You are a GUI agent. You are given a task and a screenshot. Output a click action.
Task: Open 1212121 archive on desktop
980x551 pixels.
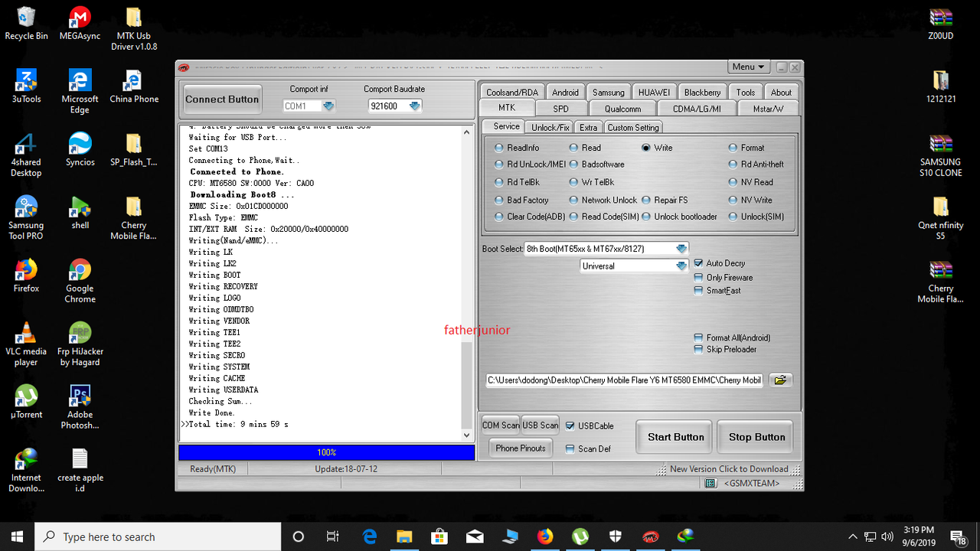940,86
